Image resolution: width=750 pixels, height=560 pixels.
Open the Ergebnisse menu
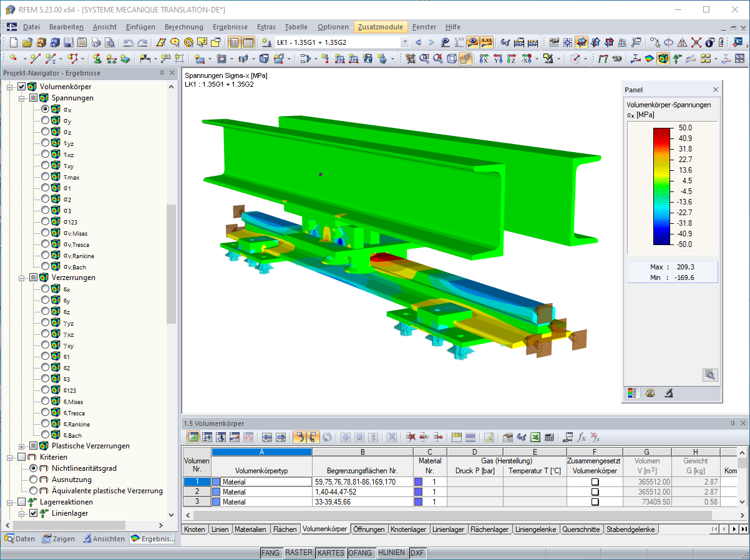tap(230, 27)
